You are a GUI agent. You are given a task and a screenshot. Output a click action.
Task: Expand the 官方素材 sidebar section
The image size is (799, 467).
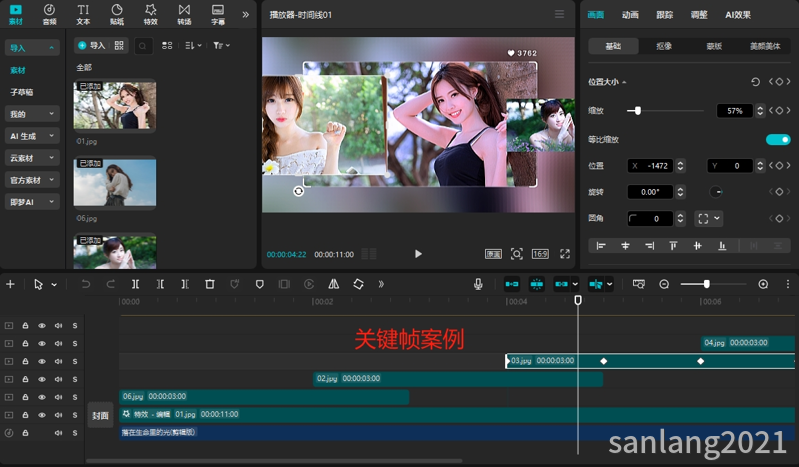pyautogui.click(x=32, y=179)
